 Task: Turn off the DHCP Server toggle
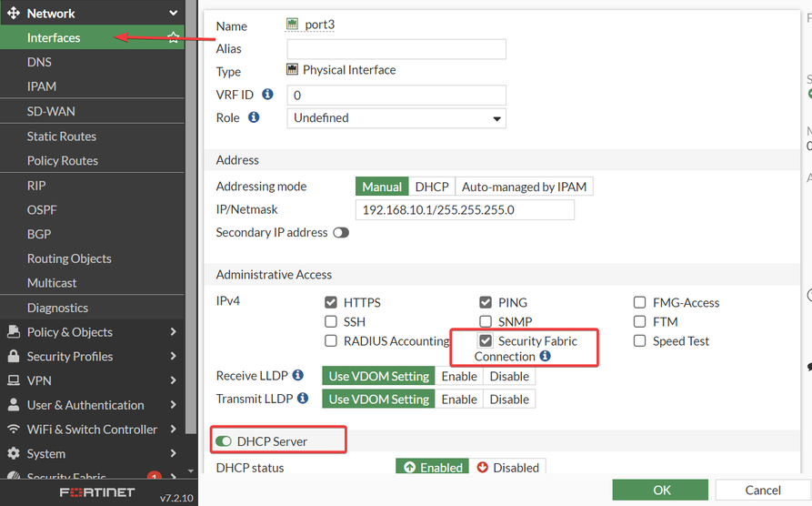(x=224, y=441)
